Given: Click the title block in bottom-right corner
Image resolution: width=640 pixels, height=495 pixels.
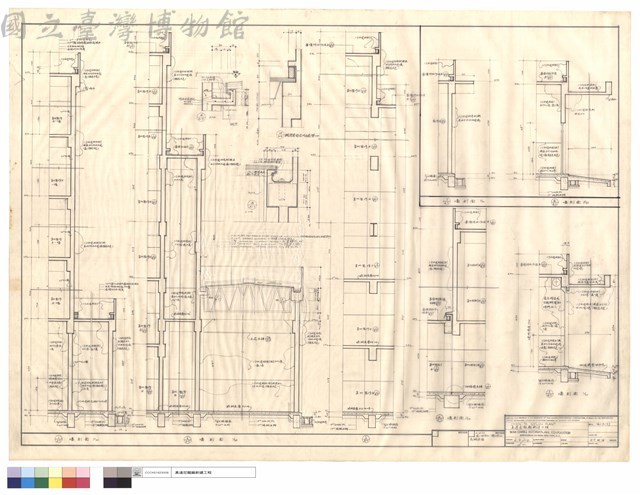Looking at the screenshot, I should coord(562,431).
